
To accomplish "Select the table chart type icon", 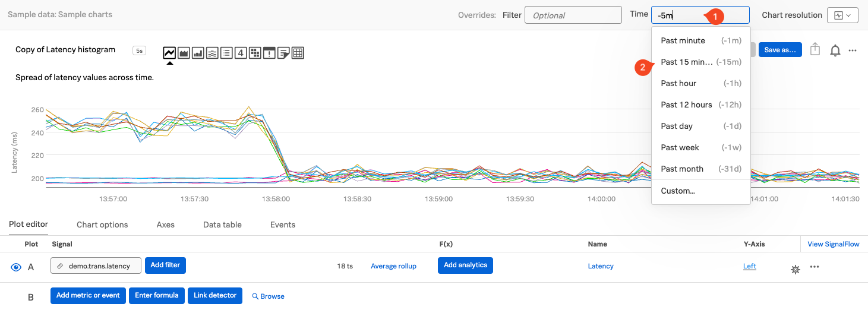I will tap(298, 53).
